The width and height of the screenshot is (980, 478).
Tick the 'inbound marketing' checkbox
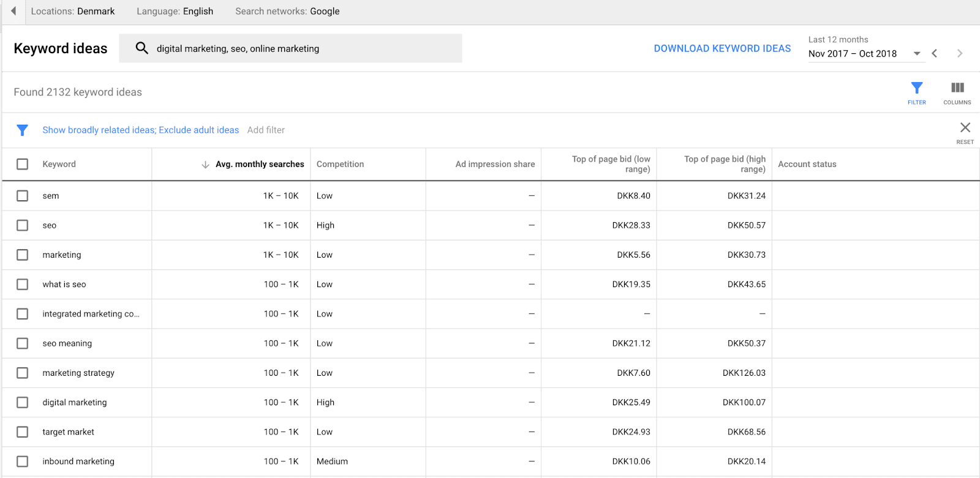click(23, 461)
